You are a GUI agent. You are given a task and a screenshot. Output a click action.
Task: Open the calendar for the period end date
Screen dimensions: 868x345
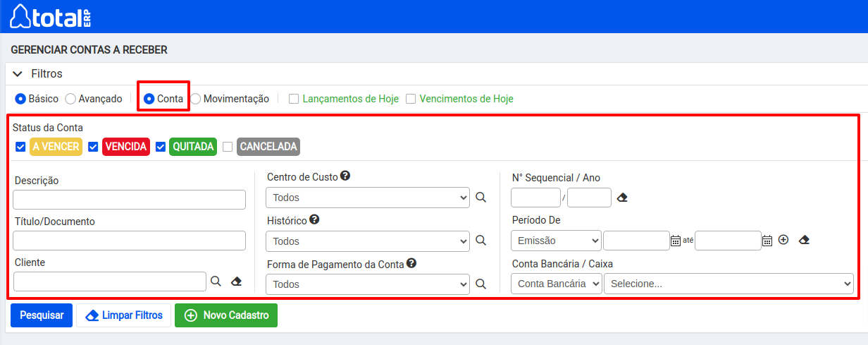[x=767, y=241]
